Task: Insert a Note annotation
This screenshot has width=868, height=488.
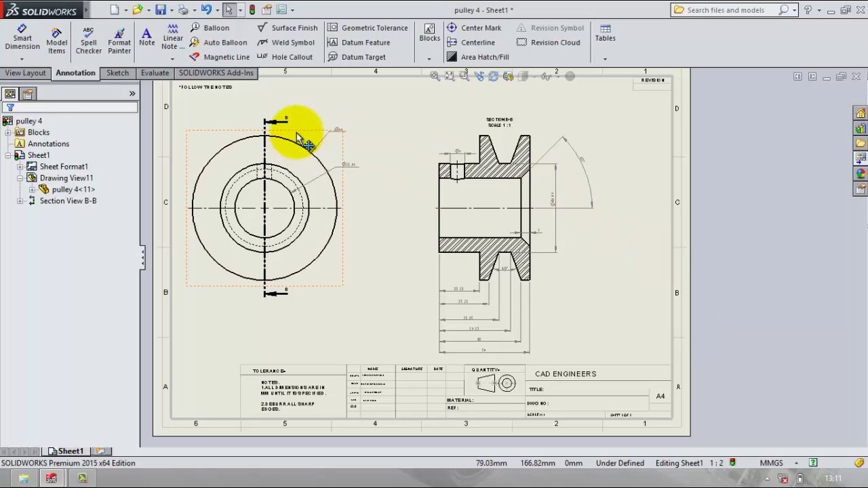Action: 146,37
